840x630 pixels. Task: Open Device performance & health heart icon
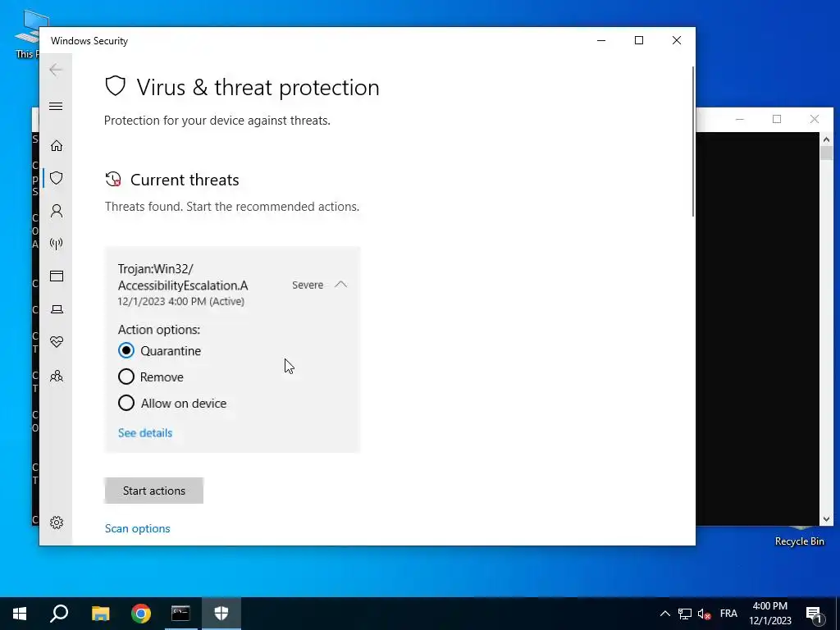[x=57, y=342]
